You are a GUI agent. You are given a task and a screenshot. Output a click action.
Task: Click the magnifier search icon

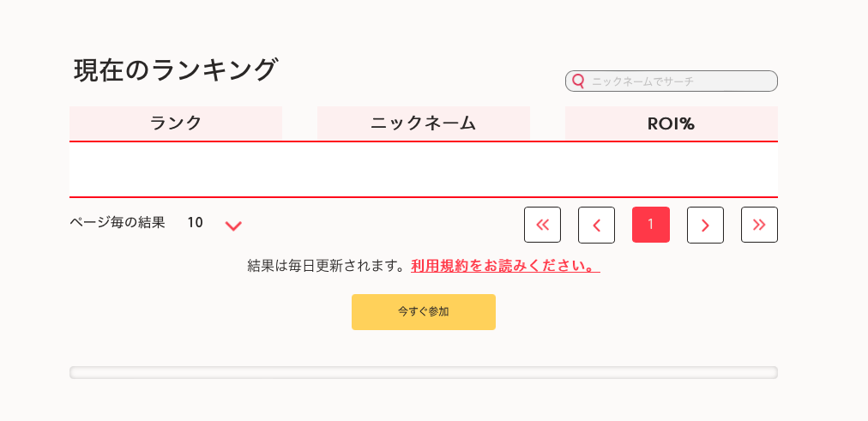pos(578,81)
